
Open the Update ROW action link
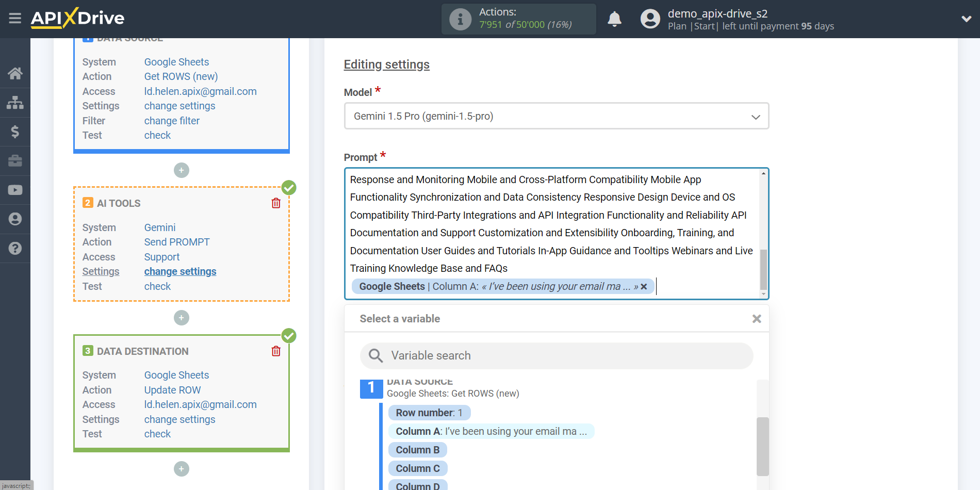click(x=172, y=390)
